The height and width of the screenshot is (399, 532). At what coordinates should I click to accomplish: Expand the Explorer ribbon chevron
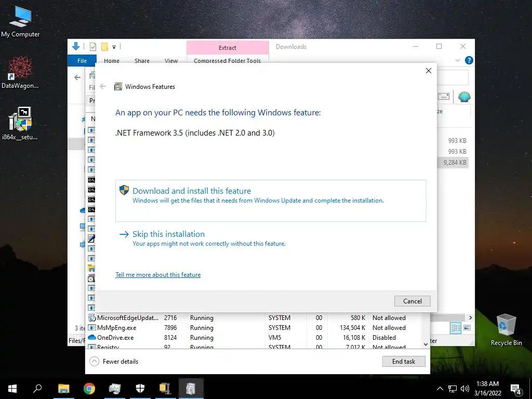click(x=457, y=60)
